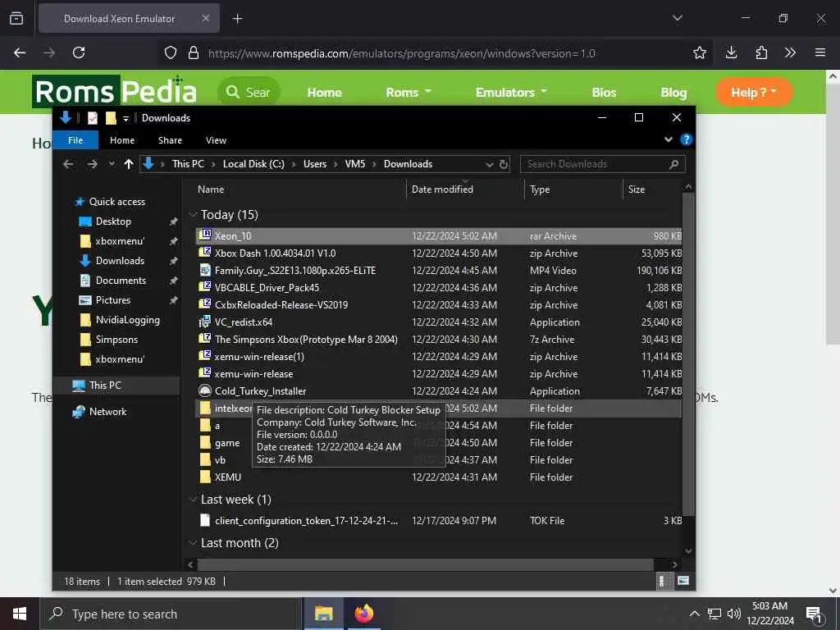Click orange Help button on RomsPedia
This screenshot has height=630, width=840.
point(754,93)
